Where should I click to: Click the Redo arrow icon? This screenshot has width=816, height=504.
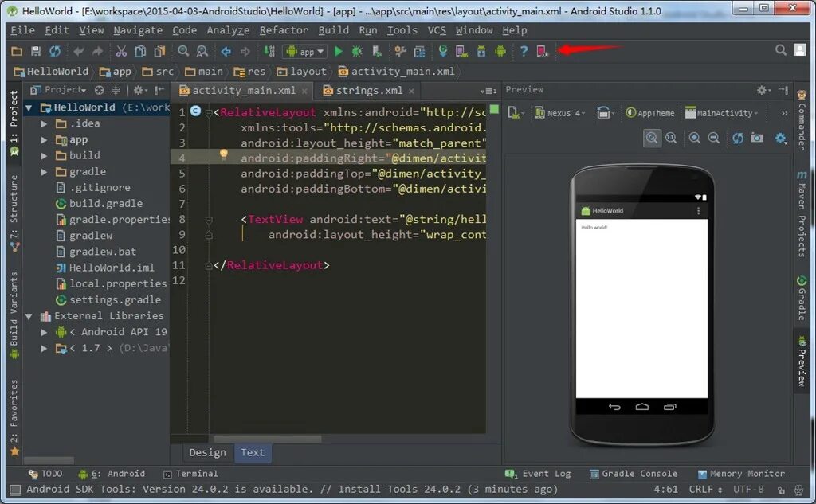tap(97, 51)
